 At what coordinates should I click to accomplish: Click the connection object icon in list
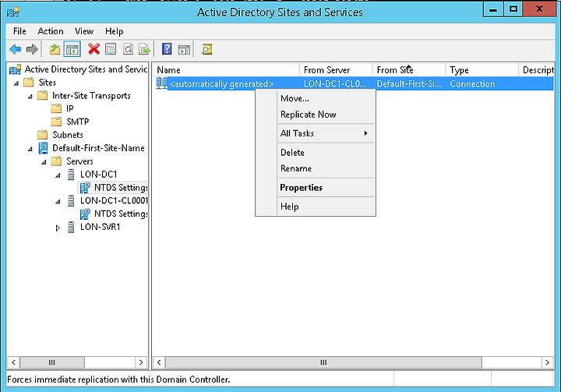click(x=162, y=83)
